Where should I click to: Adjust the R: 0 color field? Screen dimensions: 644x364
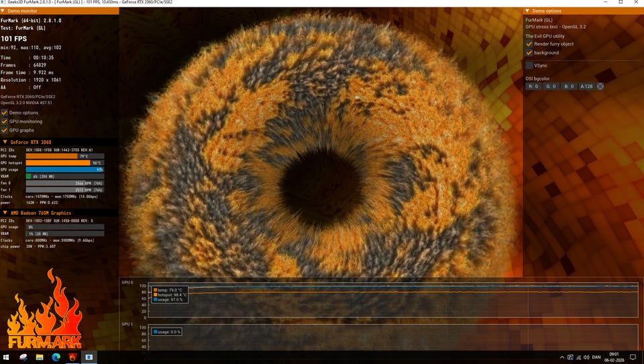click(x=533, y=87)
